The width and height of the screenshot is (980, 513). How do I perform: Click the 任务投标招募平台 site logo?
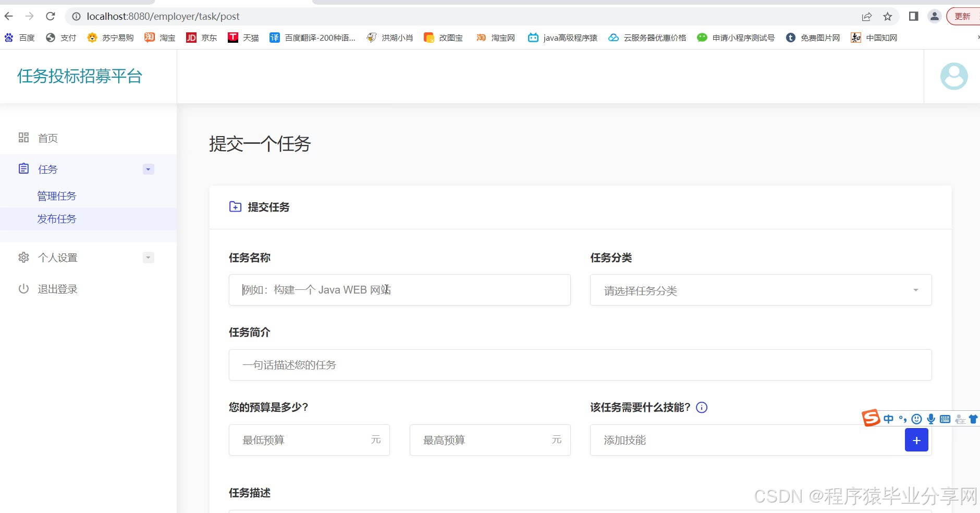(x=79, y=76)
